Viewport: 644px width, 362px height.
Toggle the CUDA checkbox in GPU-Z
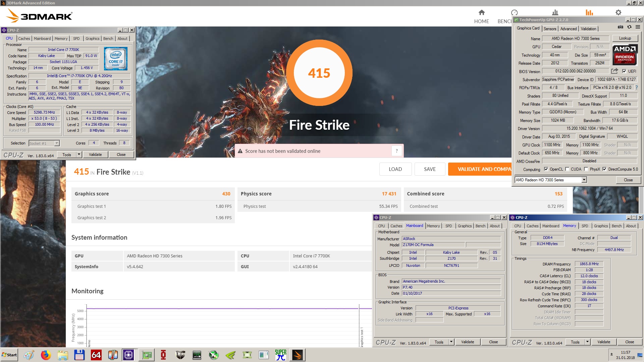(x=567, y=169)
